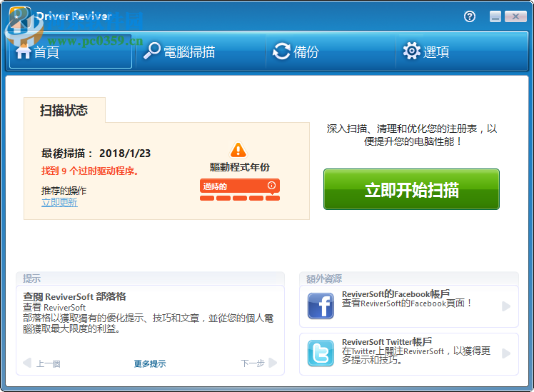The image size is (534, 392).
Task: Click the arrow beside the Facebook entry
Action: (x=506, y=306)
